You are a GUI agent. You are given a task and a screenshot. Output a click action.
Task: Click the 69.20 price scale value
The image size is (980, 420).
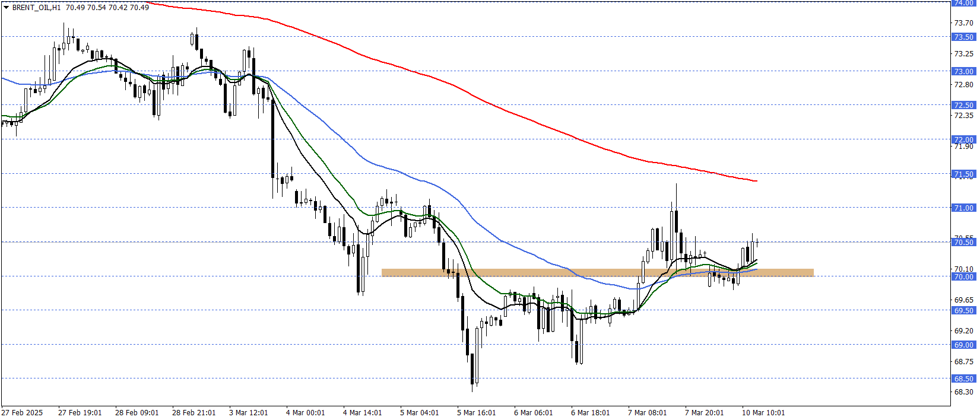[x=963, y=330]
